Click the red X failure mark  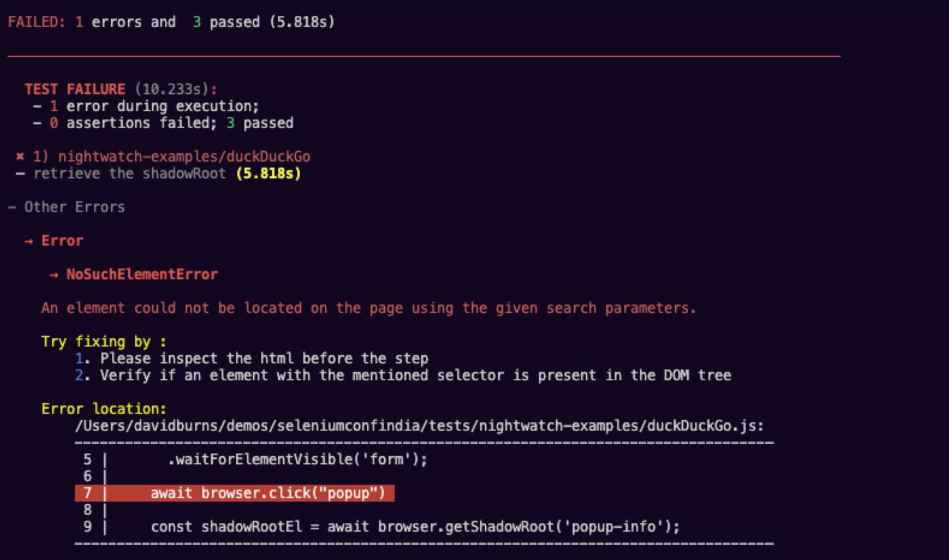coord(20,157)
